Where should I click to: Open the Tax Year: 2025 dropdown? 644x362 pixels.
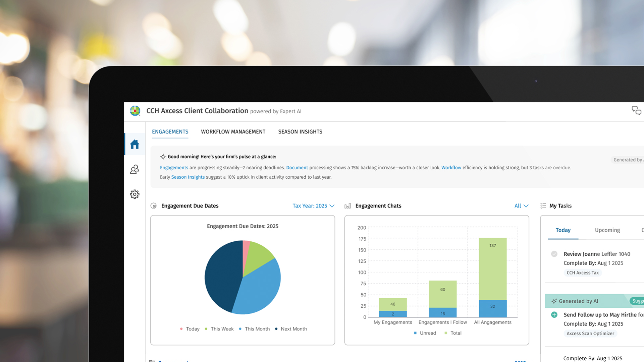[313, 206]
